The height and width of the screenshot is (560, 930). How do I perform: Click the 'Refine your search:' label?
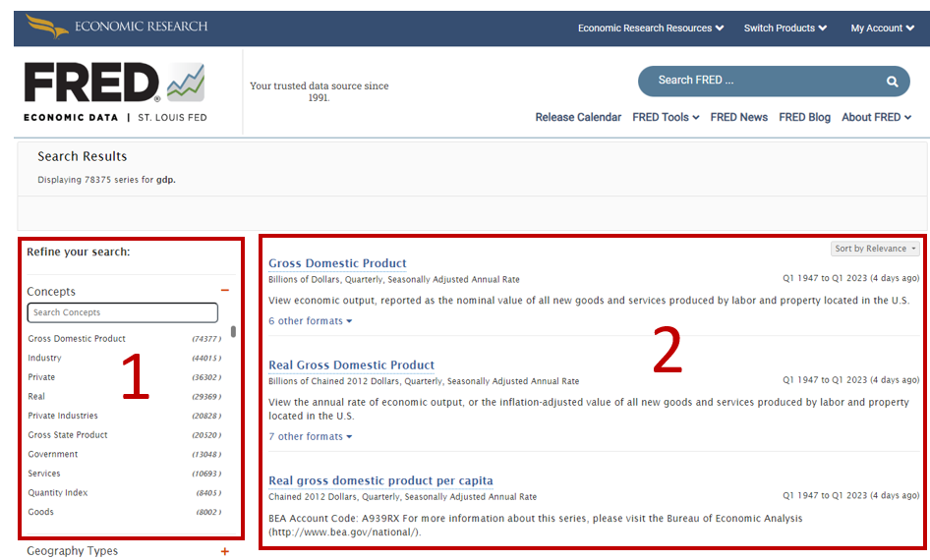click(79, 252)
